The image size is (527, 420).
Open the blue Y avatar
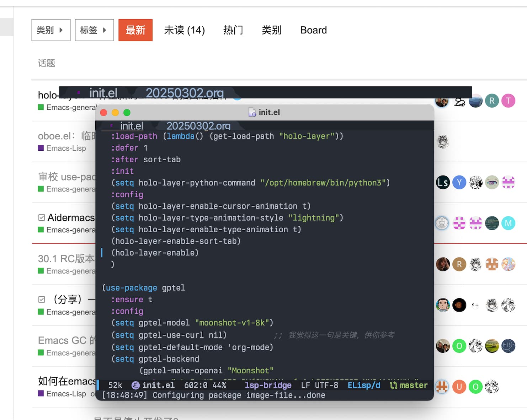click(459, 183)
